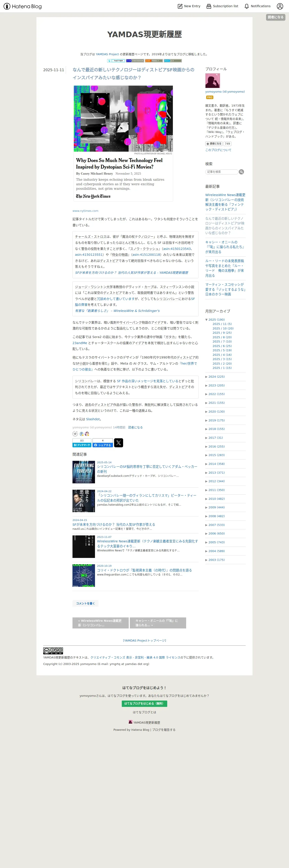Open the www.nytimes.com link
This screenshot has height=868, width=289.
click(86, 211)
